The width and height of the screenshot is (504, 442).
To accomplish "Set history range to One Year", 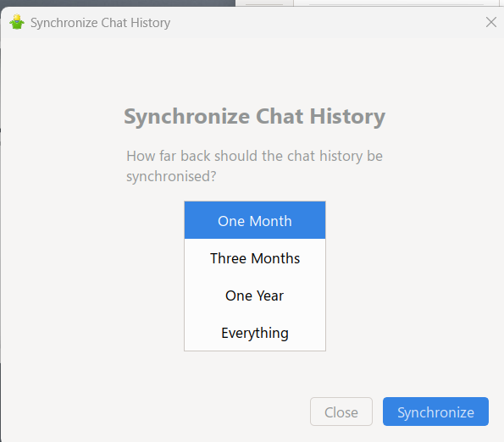I will point(255,296).
